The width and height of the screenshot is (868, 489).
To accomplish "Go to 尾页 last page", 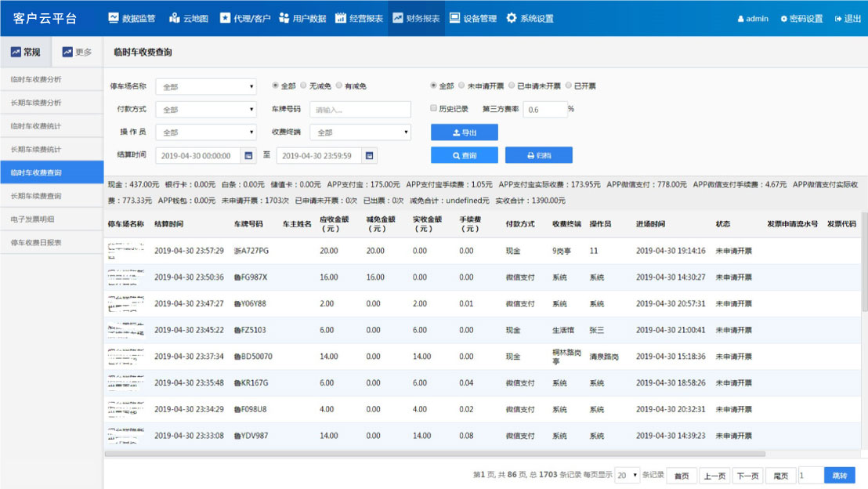I will tap(780, 475).
